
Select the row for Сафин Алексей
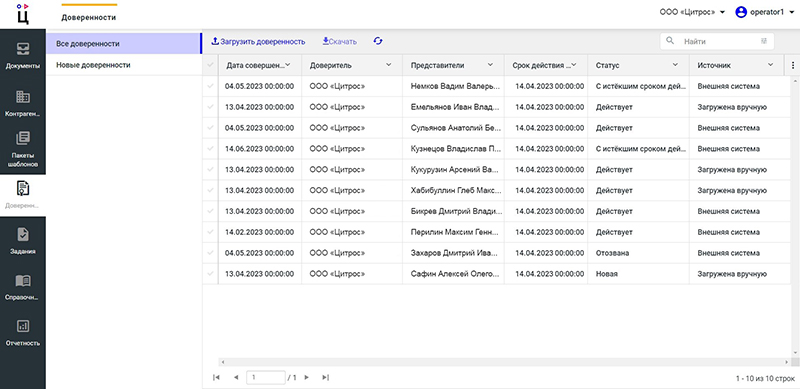(x=210, y=274)
